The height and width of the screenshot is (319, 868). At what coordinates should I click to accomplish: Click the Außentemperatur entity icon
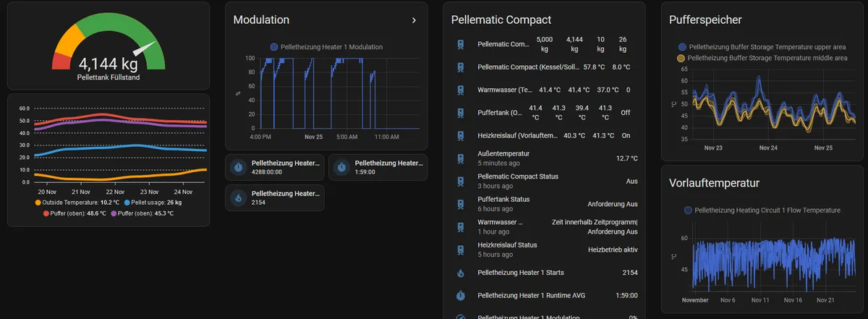tap(461, 158)
